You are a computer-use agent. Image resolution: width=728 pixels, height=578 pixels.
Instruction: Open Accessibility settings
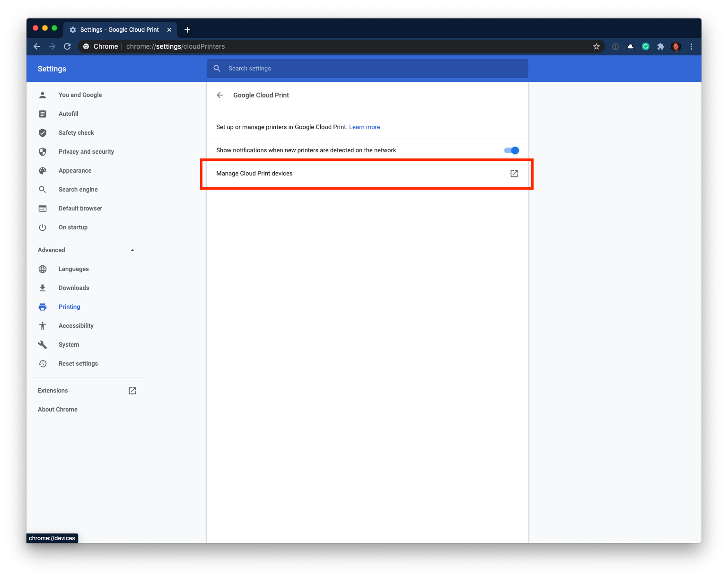(x=76, y=326)
